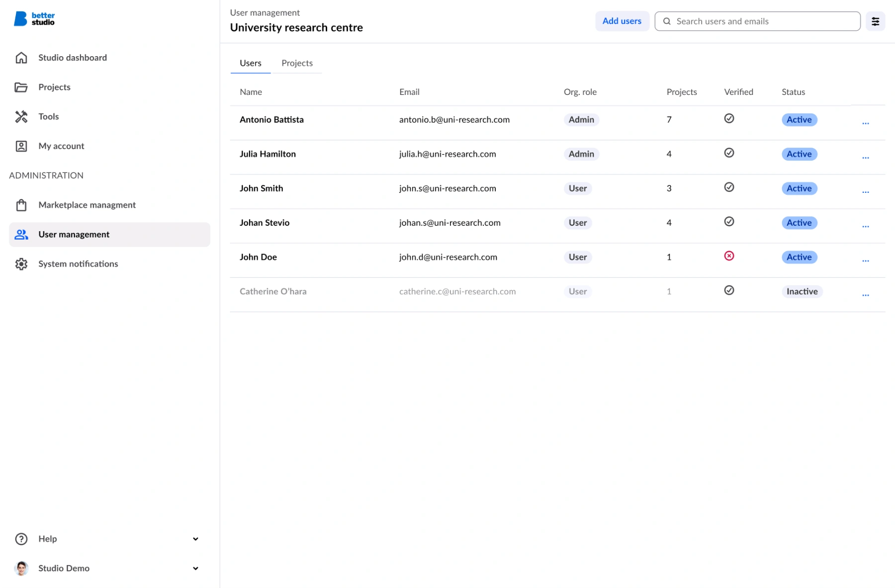This screenshot has width=895, height=588.
Task: Open System notifications in sidebar
Action: click(x=109, y=263)
